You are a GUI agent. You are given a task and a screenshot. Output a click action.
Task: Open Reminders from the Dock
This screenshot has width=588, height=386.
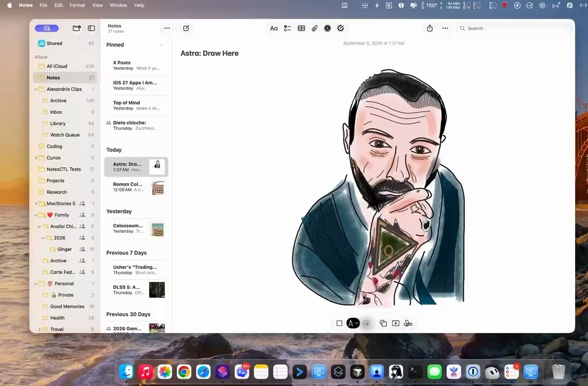[x=511, y=372]
